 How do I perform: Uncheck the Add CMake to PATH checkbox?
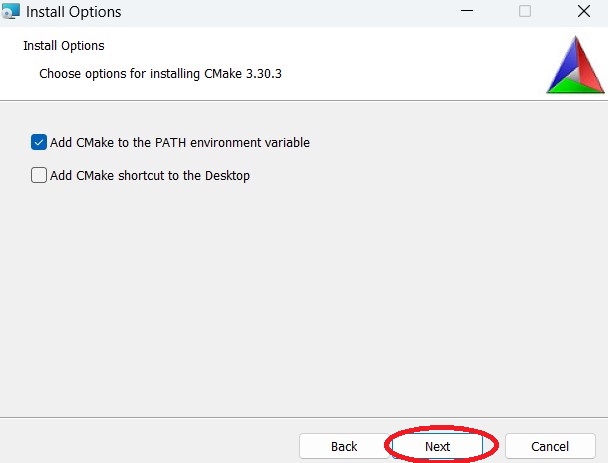[x=39, y=142]
